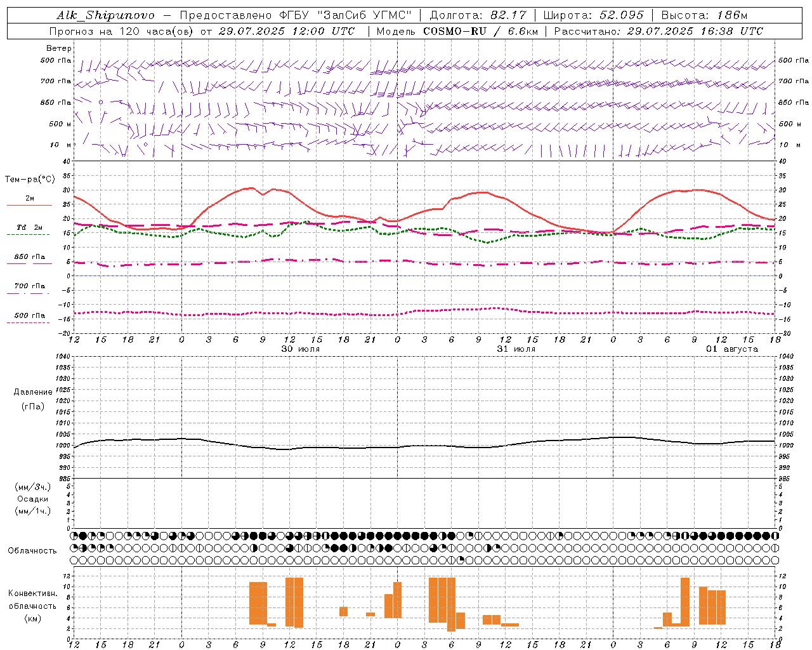The image size is (812, 650).
Task: Click the Осадки panel label
Action: pyautogui.click(x=33, y=499)
